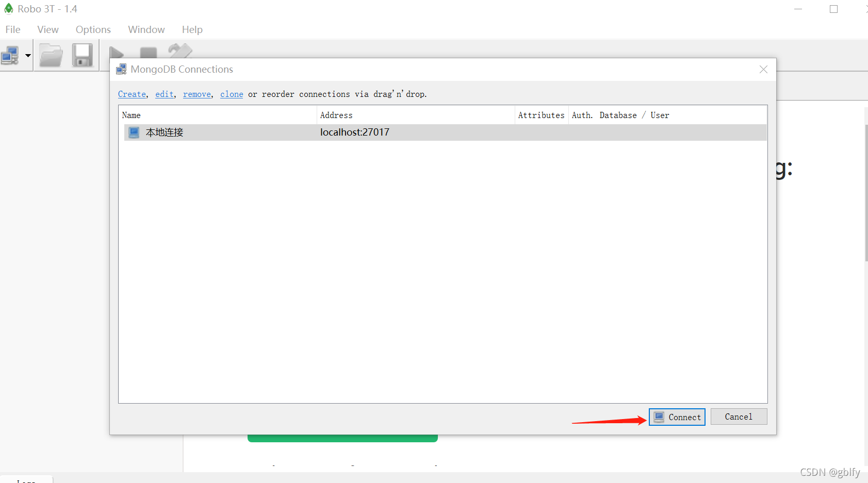Screen dimensions: 868x483
Task: Click the Robo 3T leaf logo icon
Action: (8, 9)
